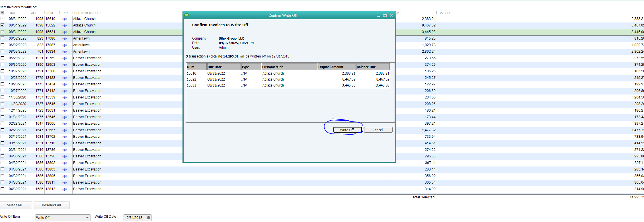The image size is (644, 222).
Task: Check invoice 17087 Amerilawn checkbox
Action: [x=2, y=45]
